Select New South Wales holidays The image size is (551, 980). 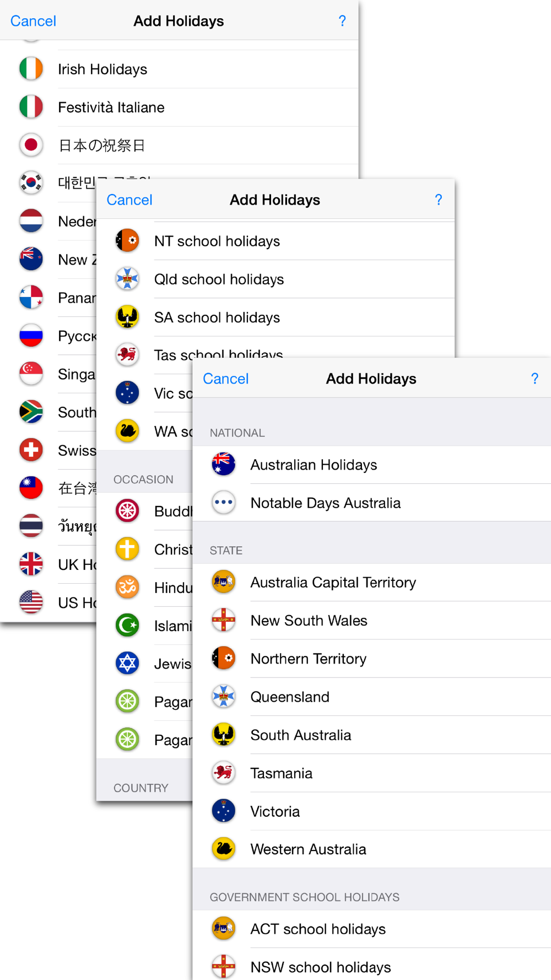372,621
